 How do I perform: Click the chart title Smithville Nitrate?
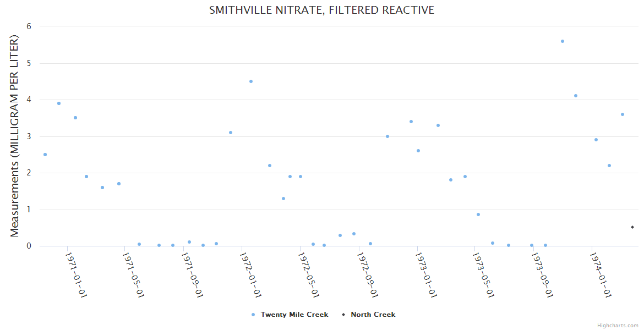click(x=321, y=10)
